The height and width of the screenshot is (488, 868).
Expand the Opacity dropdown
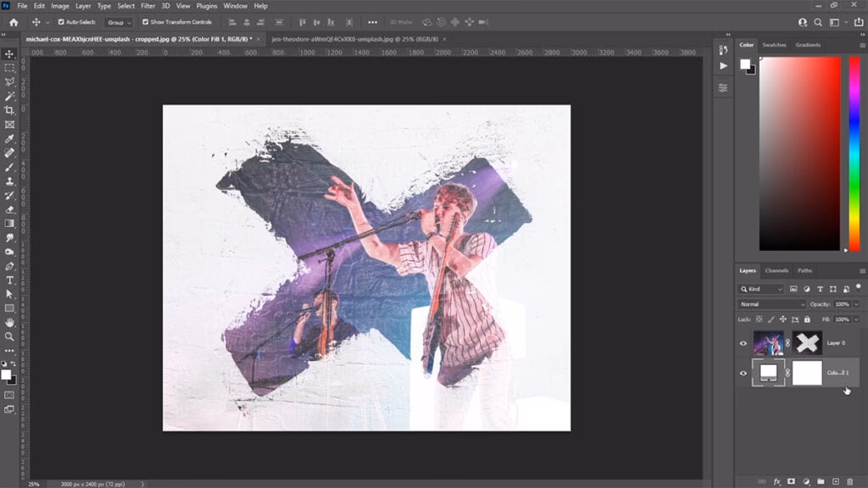(x=854, y=303)
